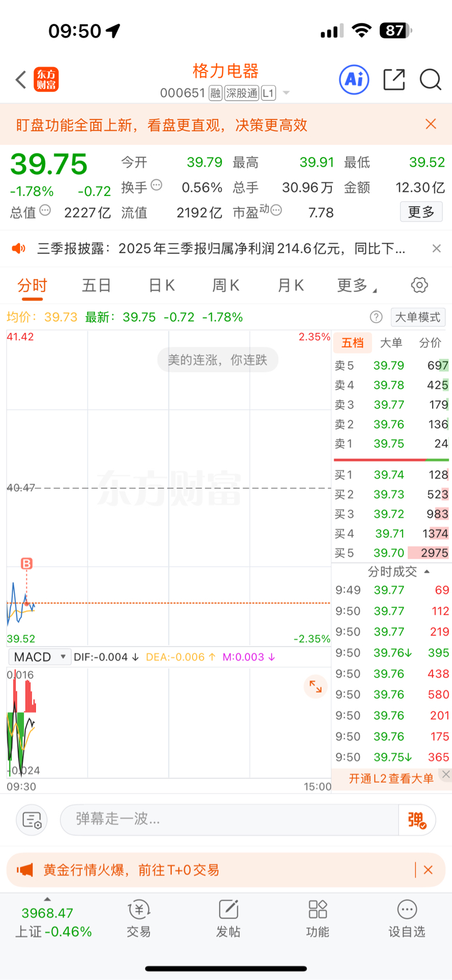The height and width of the screenshot is (980, 452).
Task: Tap the L1 level tag
Action: pos(268,93)
